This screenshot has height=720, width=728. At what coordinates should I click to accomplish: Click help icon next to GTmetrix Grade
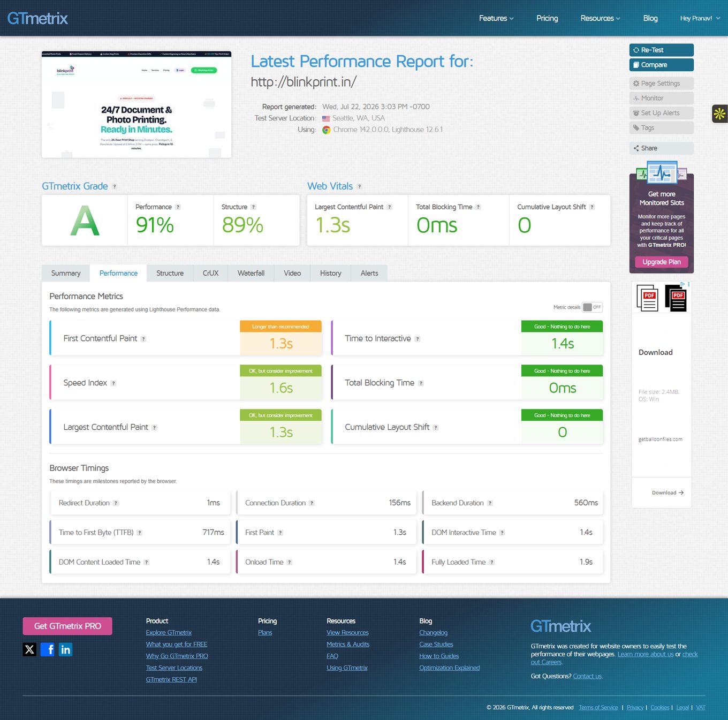115,187
